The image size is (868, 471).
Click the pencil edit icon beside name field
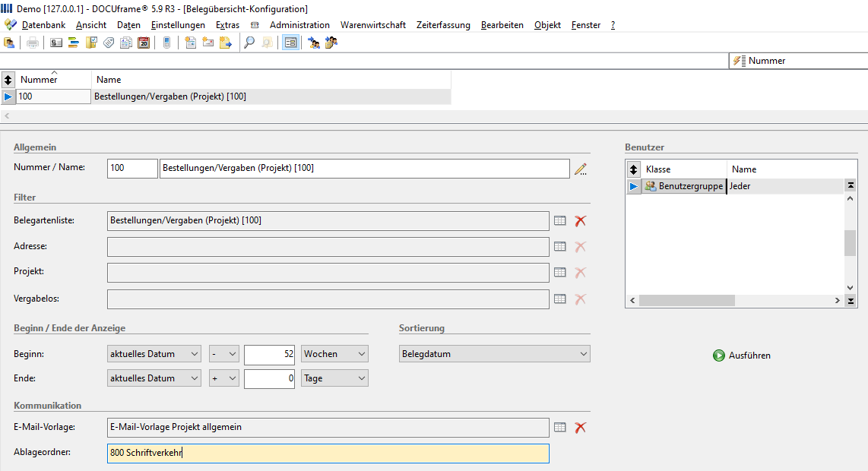click(580, 169)
